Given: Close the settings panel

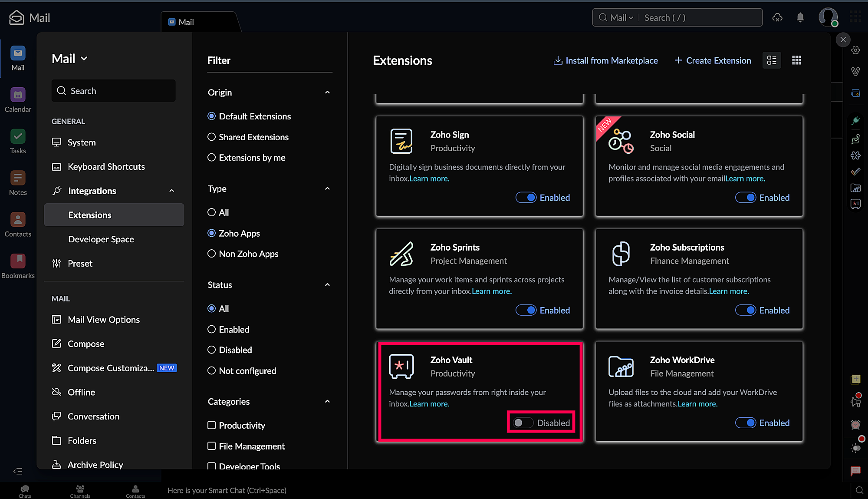Looking at the screenshot, I should 843,40.
